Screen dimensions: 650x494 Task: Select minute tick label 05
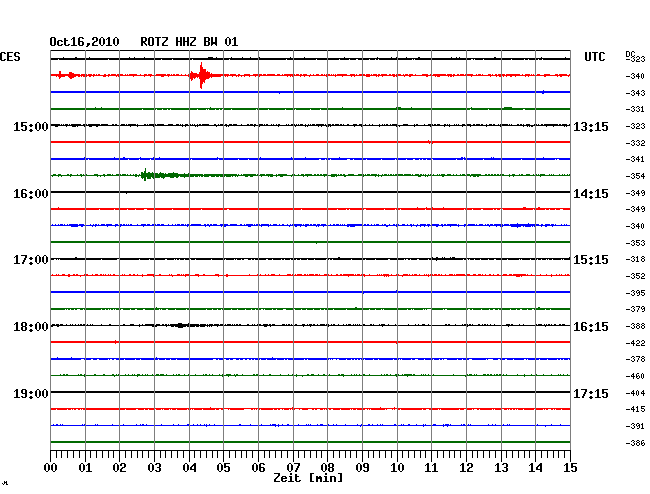[x=223, y=468]
